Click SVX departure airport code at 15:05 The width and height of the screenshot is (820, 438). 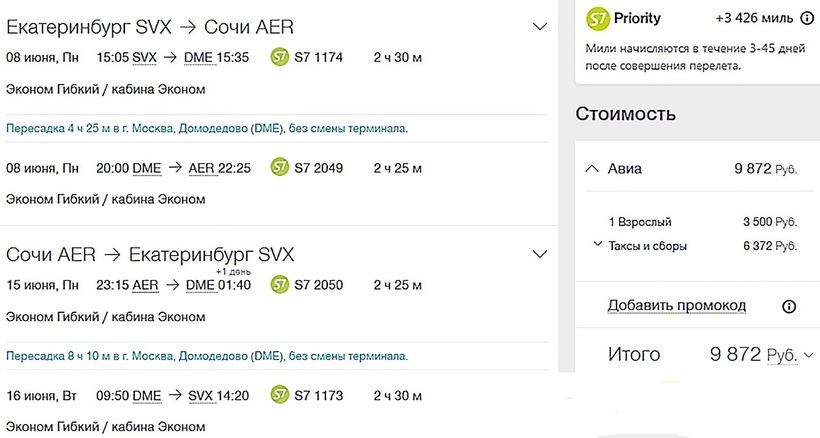pos(144,58)
